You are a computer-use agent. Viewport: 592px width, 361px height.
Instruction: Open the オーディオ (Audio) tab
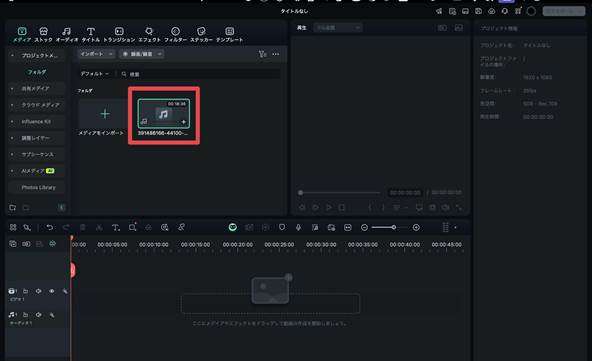click(x=67, y=34)
